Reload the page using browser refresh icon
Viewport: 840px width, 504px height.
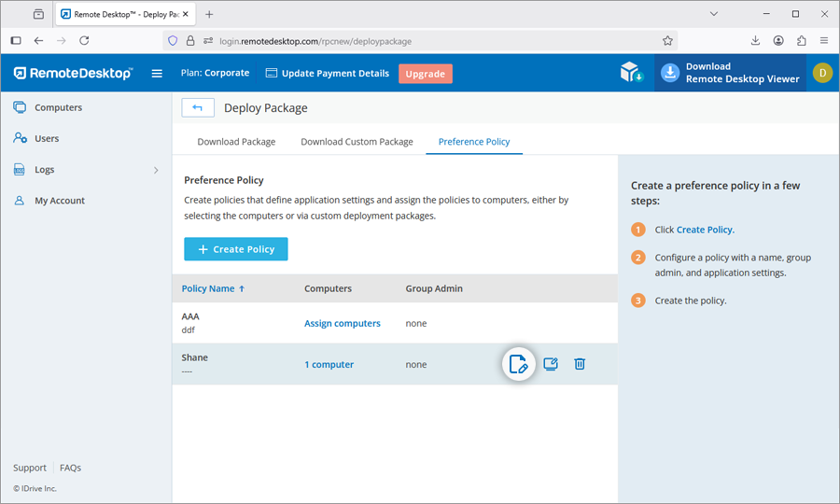pyautogui.click(x=84, y=41)
